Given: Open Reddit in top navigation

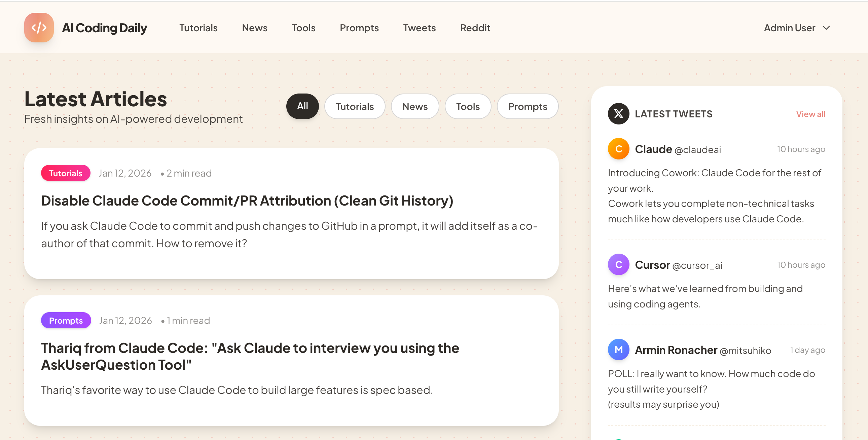Looking at the screenshot, I should (x=475, y=28).
